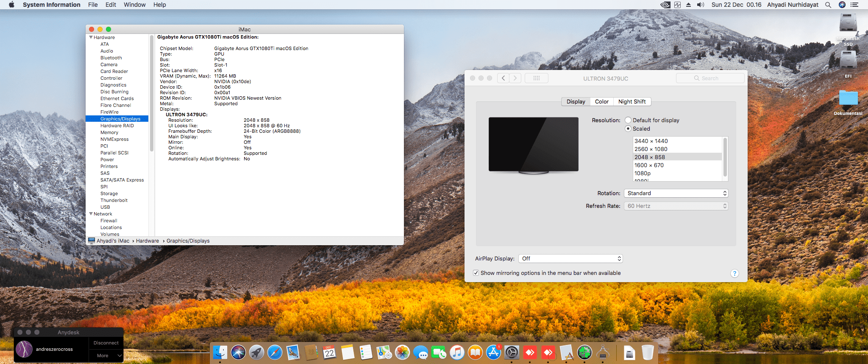Click the System Information sidebar scrollbar
Image resolution: width=868 pixels, height=364 pixels.
coord(151,93)
